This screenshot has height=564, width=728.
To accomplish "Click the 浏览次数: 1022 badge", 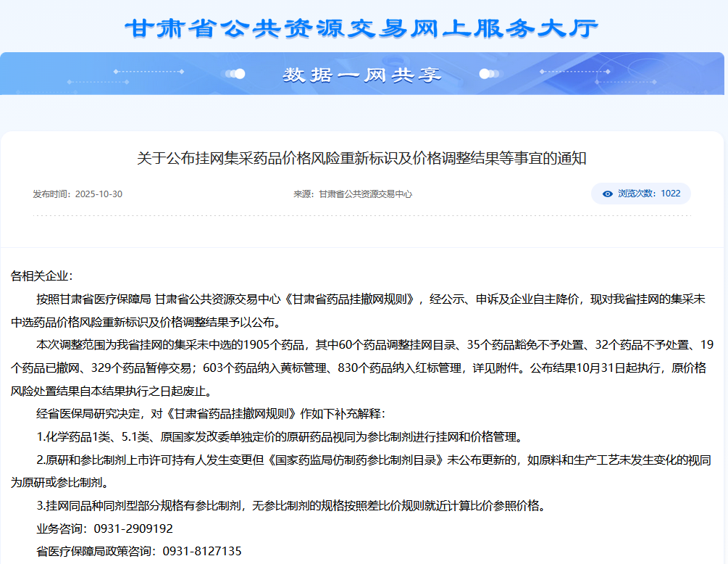I will pyautogui.click(x=641, y=194).
